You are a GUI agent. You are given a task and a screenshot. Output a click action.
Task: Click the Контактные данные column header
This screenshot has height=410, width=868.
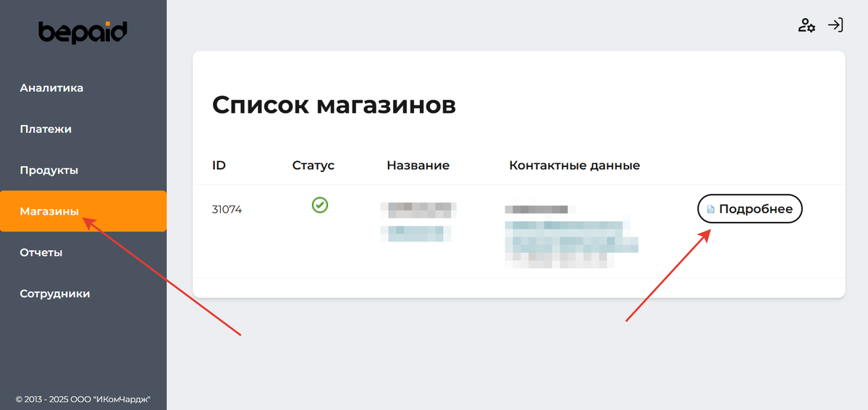pyautogui.click(x=575, y=166)
